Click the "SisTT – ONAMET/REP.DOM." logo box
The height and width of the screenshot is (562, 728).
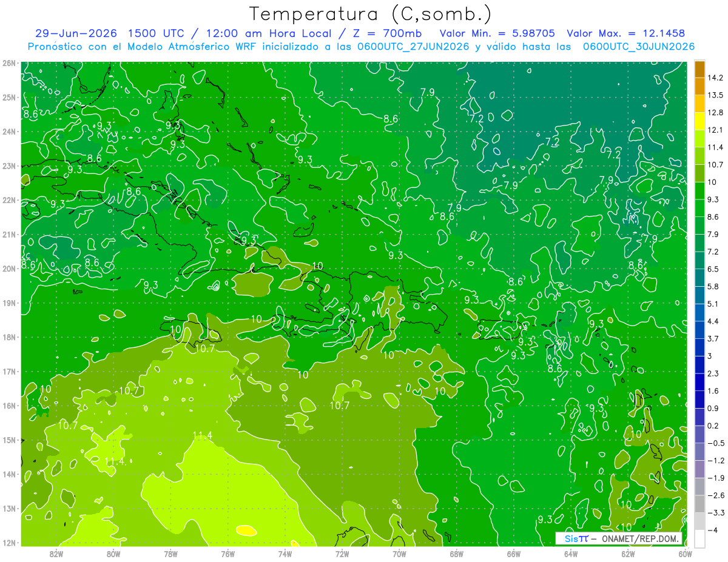coord(619,538)
